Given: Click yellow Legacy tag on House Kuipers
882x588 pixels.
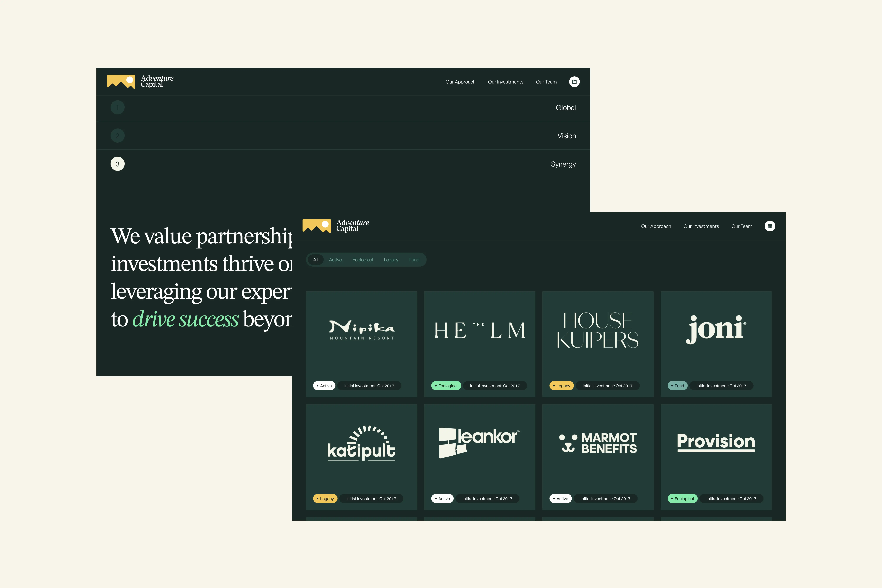Looking at the screenshot, I should point(561,385).
